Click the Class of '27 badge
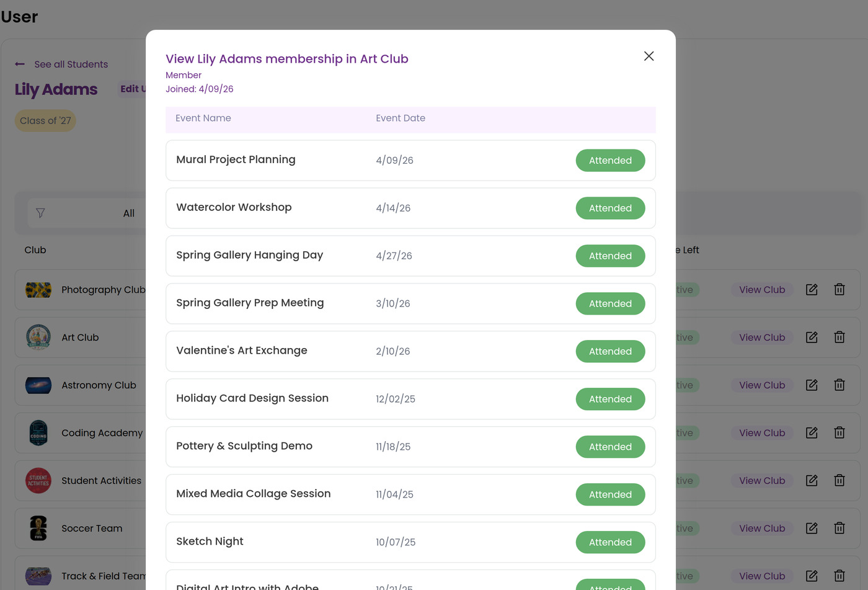868x590 pixels. 45,120
